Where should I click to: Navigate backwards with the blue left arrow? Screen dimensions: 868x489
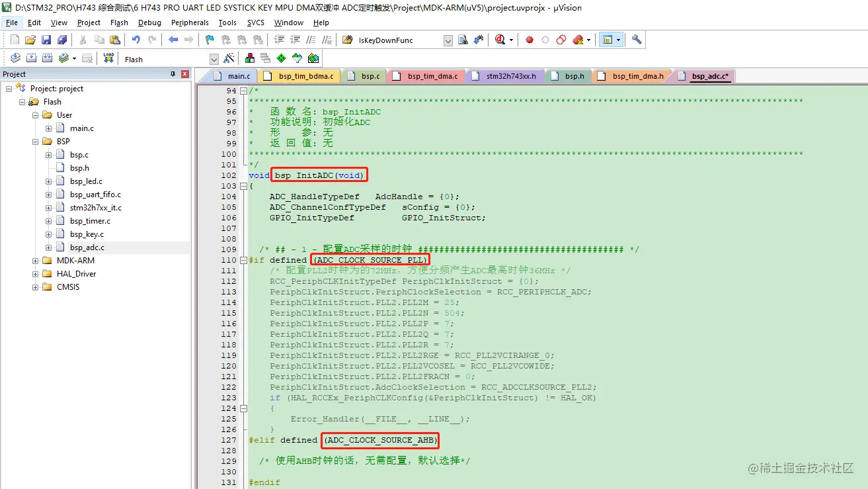tap(173, 40)
